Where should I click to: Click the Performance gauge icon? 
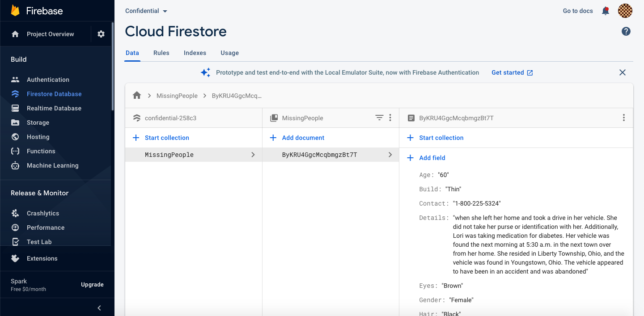pos(15,228)
